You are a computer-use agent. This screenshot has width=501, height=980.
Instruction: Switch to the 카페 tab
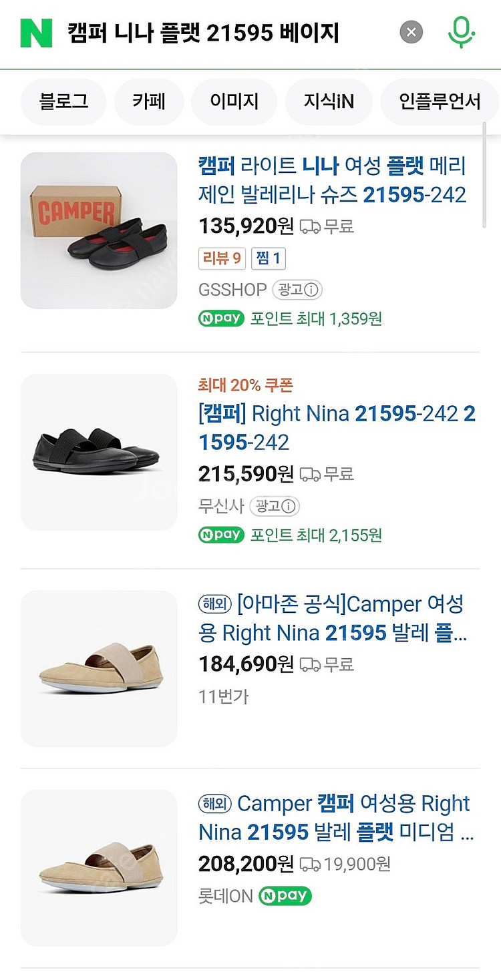coord(148,101)
